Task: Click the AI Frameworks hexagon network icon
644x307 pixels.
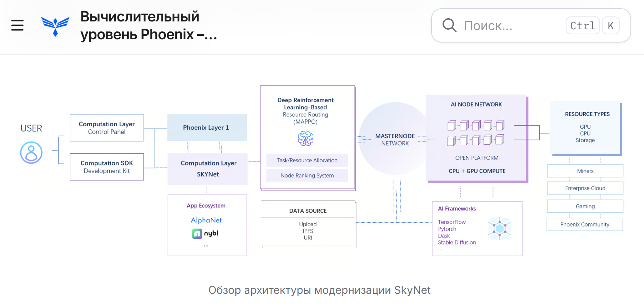Action: coord(500,228)
